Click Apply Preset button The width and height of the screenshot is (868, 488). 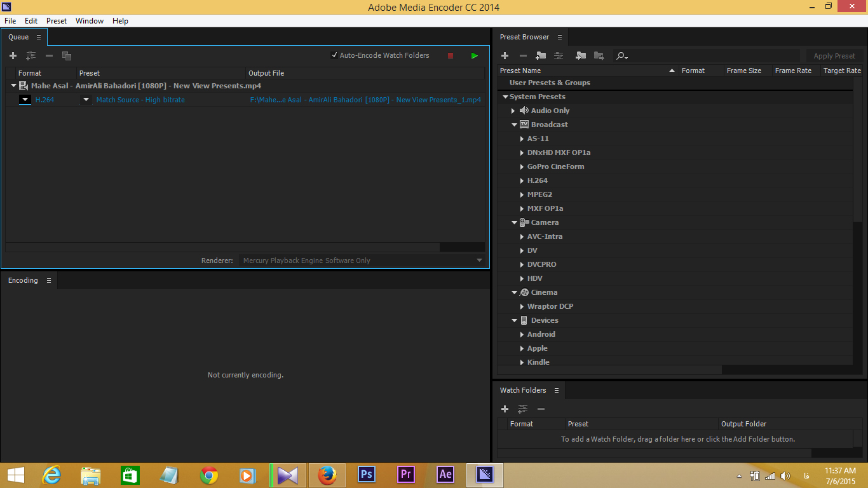(x=834, y=56)
